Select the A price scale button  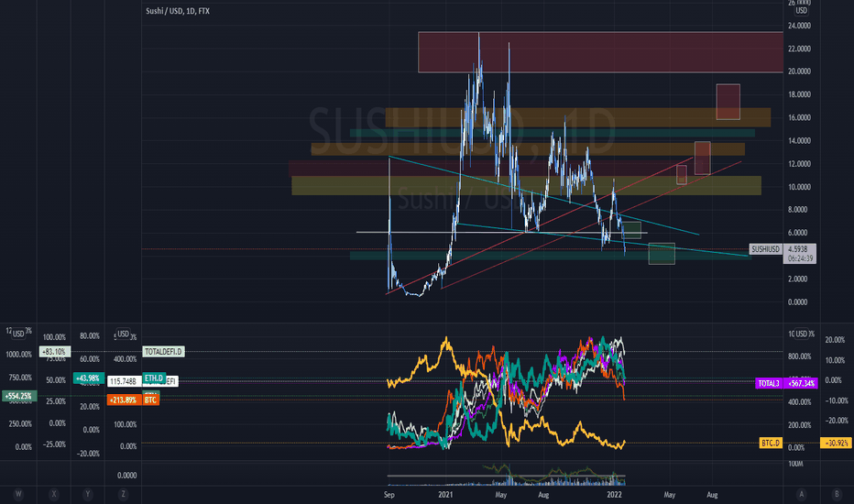pos(801,494)
